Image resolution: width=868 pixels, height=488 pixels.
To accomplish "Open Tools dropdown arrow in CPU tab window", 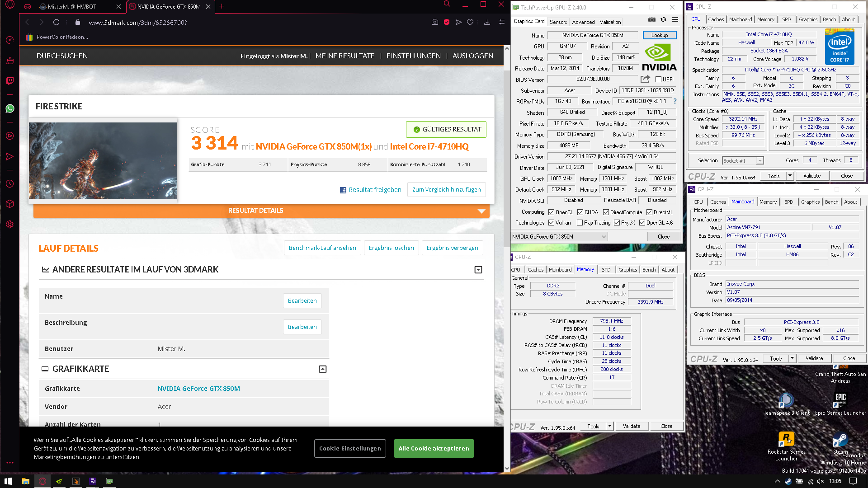I will coord(790,176).
